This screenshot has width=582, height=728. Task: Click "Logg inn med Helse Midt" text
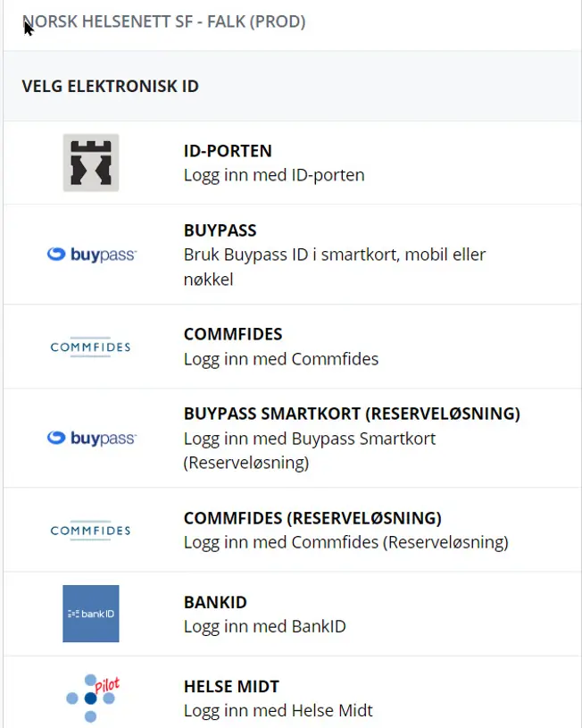(x=278, y=711)
